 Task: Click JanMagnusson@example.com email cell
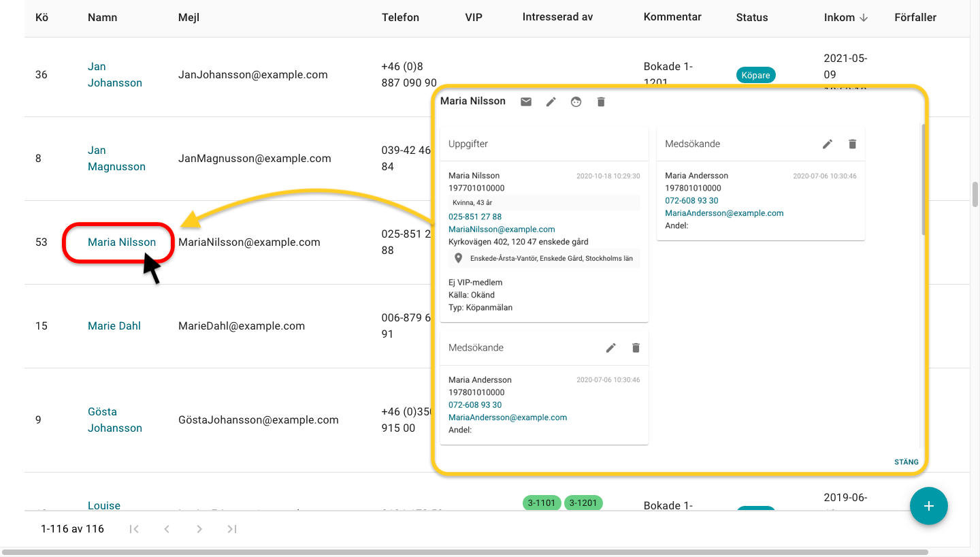pos(255,159)
